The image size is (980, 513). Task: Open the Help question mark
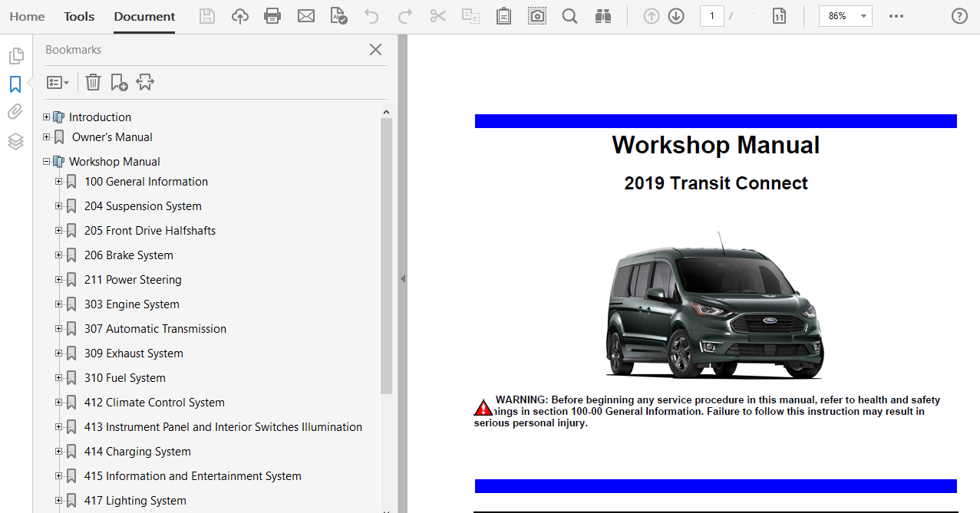pos(959,16)
